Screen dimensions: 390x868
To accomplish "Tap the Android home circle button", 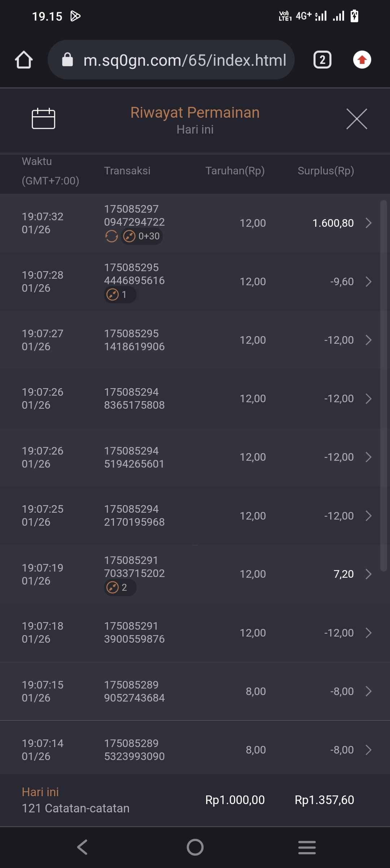I will [195, 847].
